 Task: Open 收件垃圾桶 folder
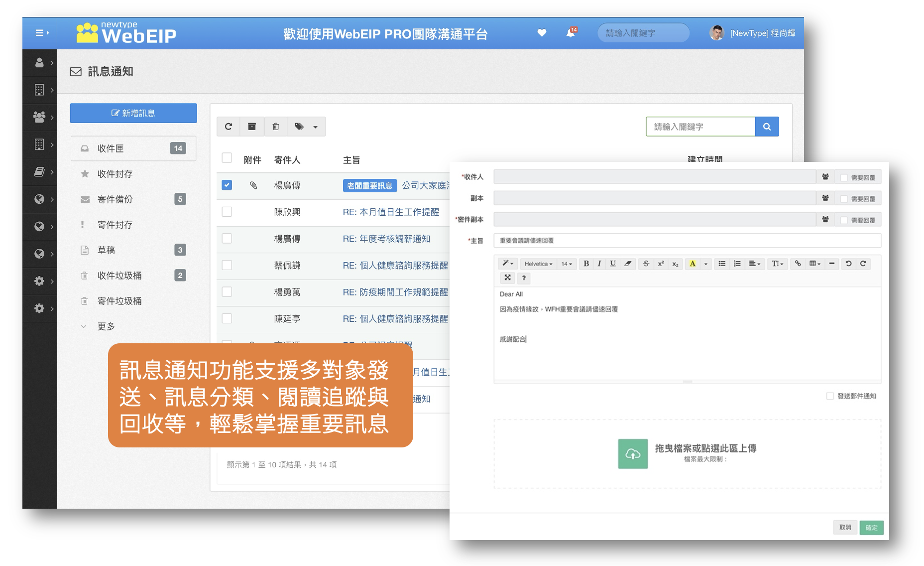pos(133,276)
